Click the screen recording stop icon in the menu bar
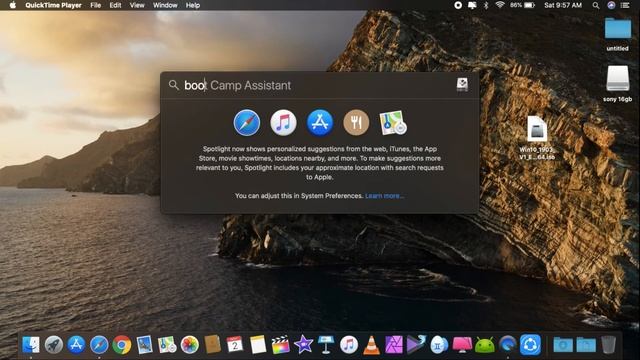 [458, 5]
